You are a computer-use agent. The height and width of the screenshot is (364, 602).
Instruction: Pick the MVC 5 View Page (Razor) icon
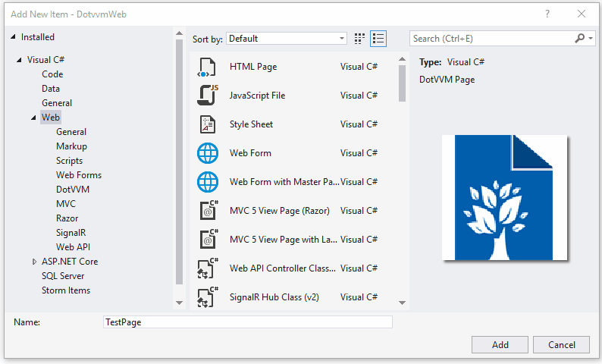208,211
